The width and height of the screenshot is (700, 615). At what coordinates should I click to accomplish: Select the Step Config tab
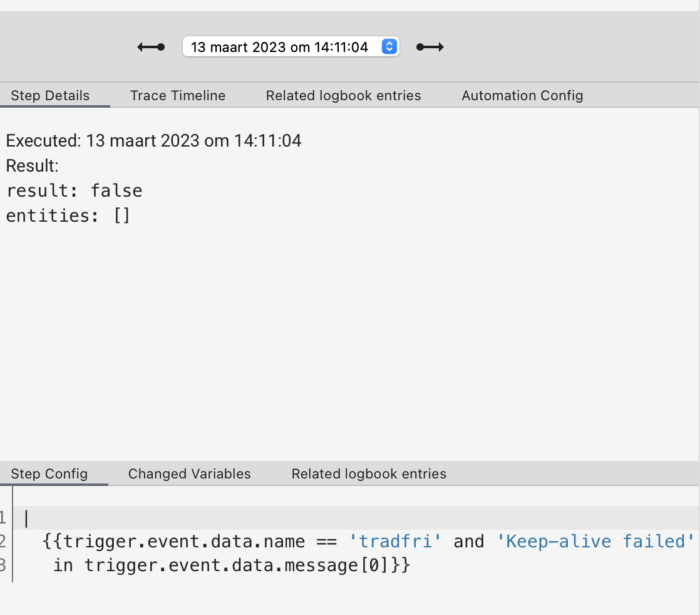pos(49,473)
